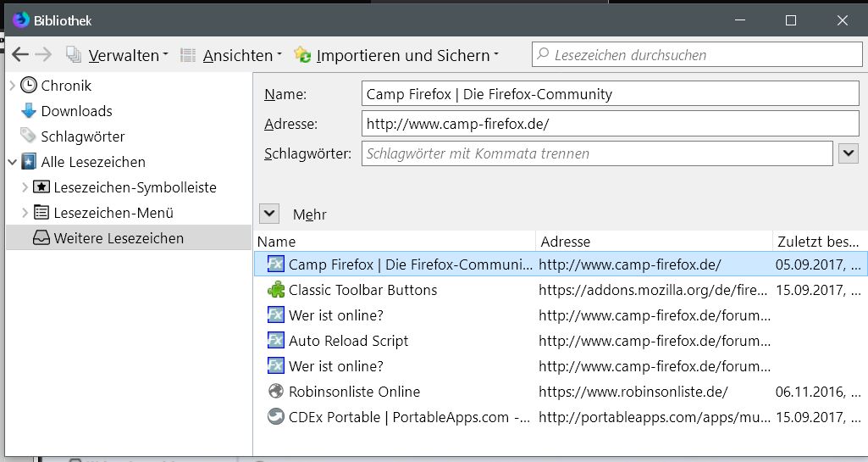868x462 pixels.
Task: Click the Downloads arrow icon in the sidebar
Action: pyautogui.click(x=29, y=111)
